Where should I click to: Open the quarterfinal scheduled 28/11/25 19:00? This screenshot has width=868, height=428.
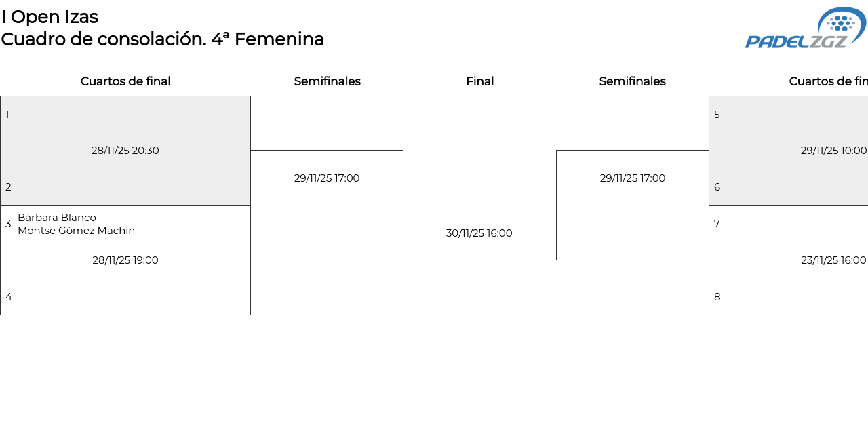(x=125, y=260)
